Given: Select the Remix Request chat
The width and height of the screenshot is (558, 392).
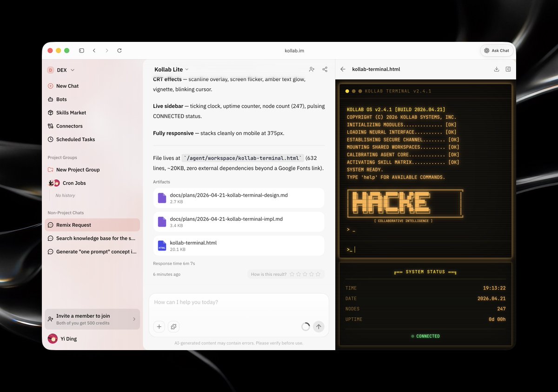Looking at the screenshot, I should pyautogui.click(x=93, y=225).
